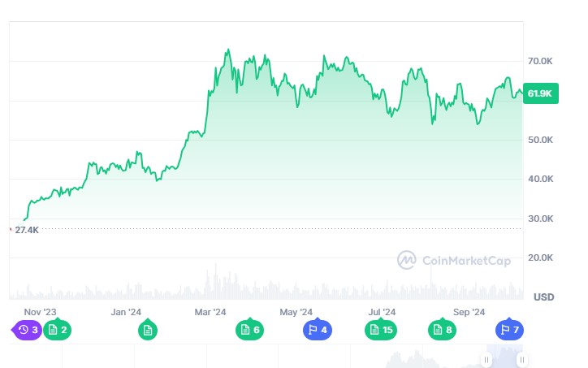
Task: Open the purple history marker with 3
Action: (27, 330)
